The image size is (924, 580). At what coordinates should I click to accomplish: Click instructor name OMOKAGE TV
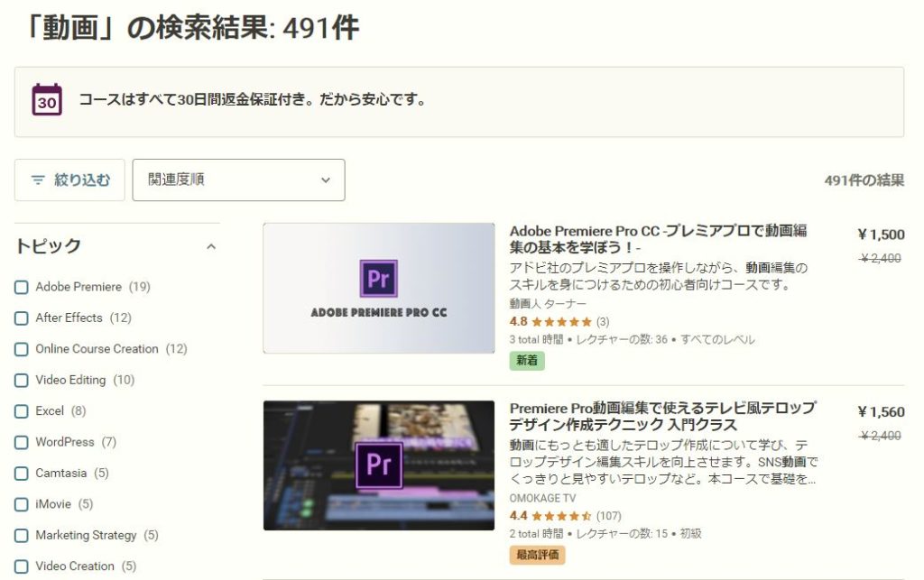pyautogui.click(x=542, y=498)
